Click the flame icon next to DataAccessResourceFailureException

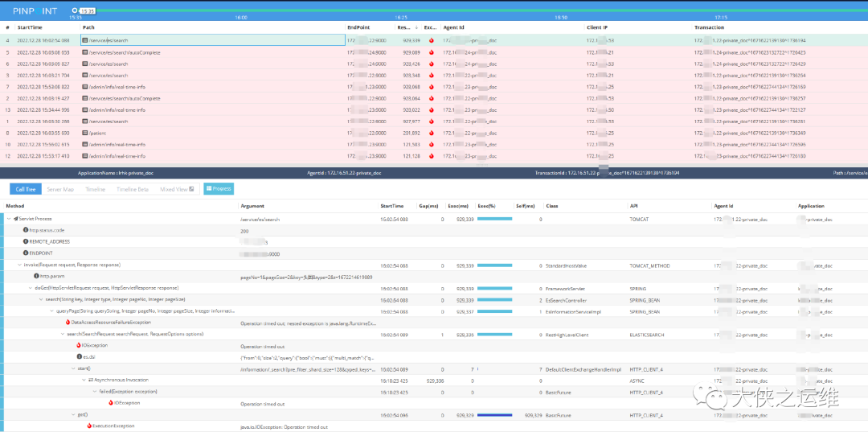(x=68, y=322)
